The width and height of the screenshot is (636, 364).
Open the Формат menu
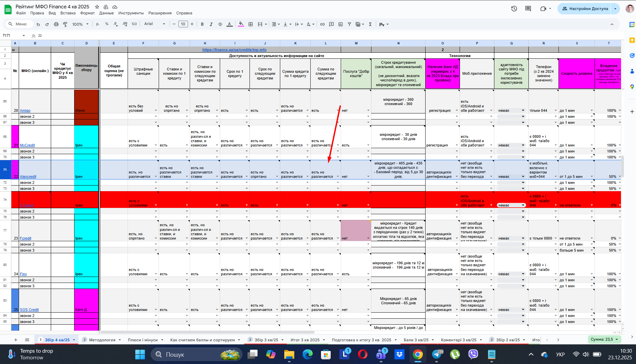coord(88,13)
